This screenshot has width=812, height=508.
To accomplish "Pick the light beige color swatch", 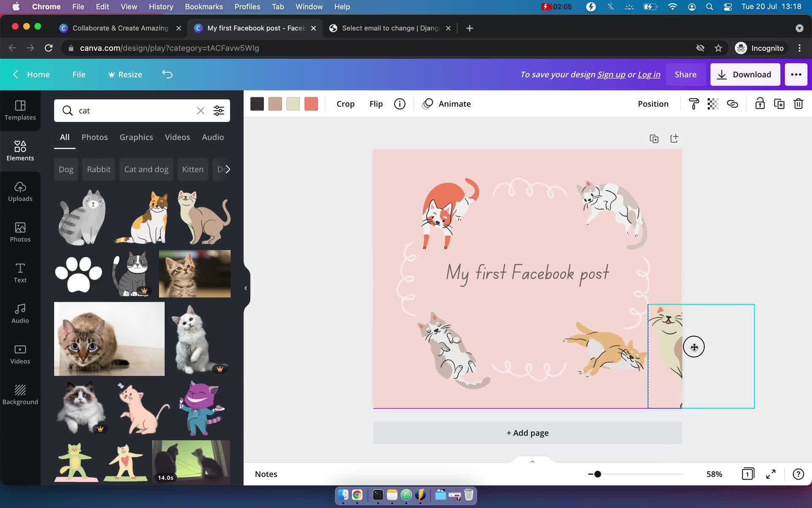I will [x=293, y=104].
